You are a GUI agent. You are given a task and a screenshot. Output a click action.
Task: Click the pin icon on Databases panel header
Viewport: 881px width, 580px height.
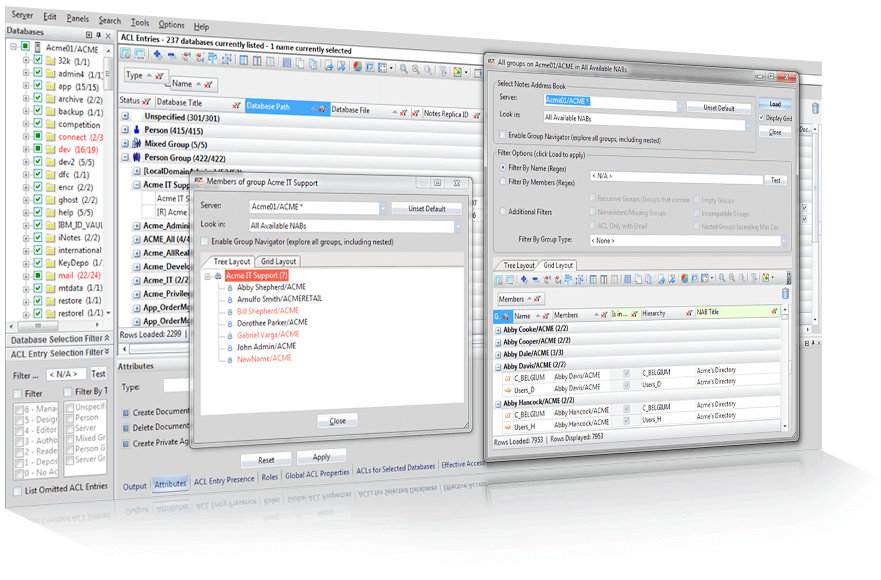(x=99, y=35)
